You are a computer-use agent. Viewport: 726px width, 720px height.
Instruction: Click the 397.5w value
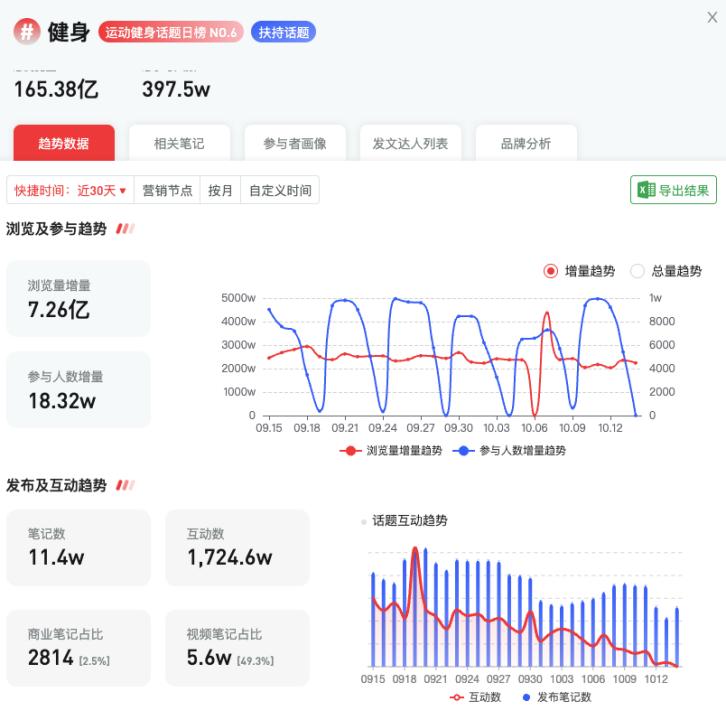click(x=176, y=89)
